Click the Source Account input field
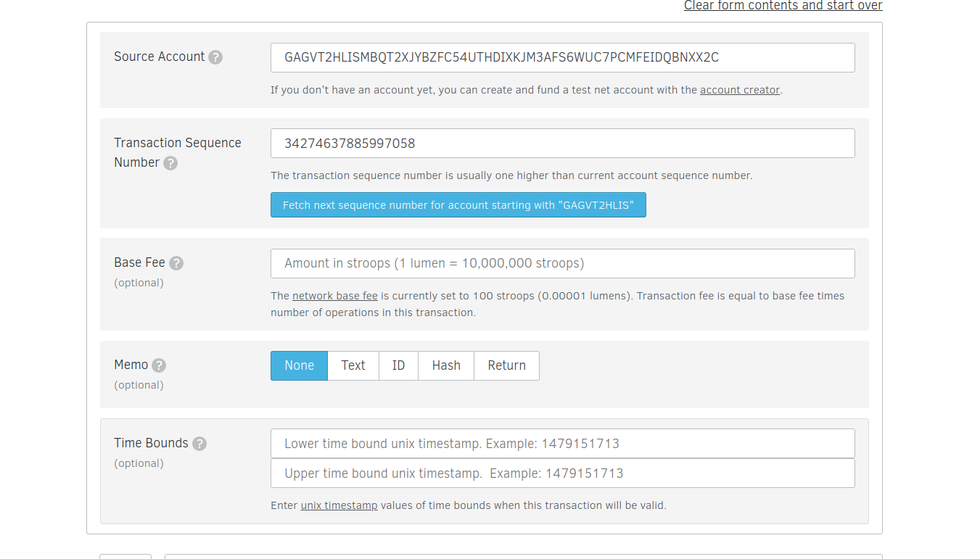Image resolution: width=980 pixels, height=559 pixels. pos(562,57)
